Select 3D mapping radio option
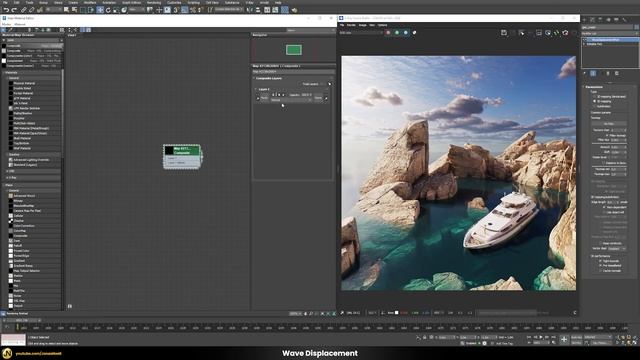640x360 pixels. coord(595,101)
